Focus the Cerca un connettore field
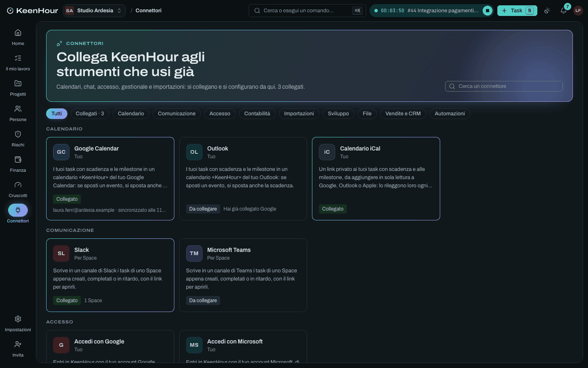This screenshot has width=588, height=368. (504, 86)
